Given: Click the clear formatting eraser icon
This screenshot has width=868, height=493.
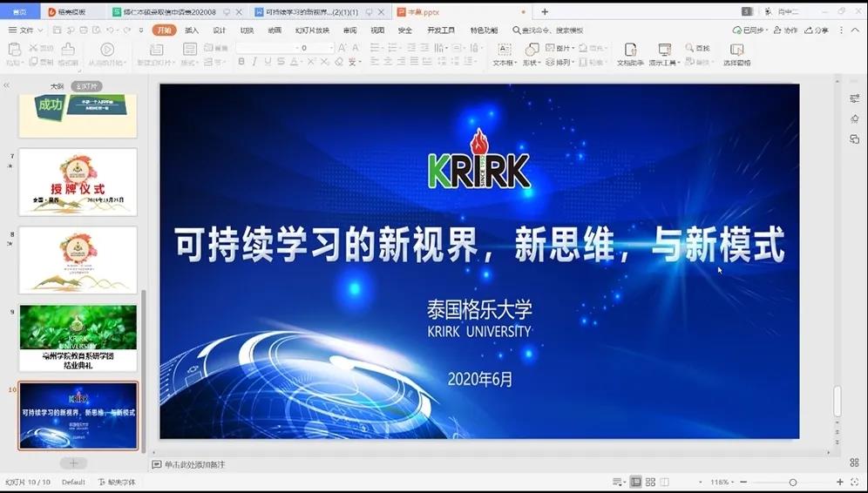Looking at the screenshot, I should pyautogui.click(x=339, y=62).
